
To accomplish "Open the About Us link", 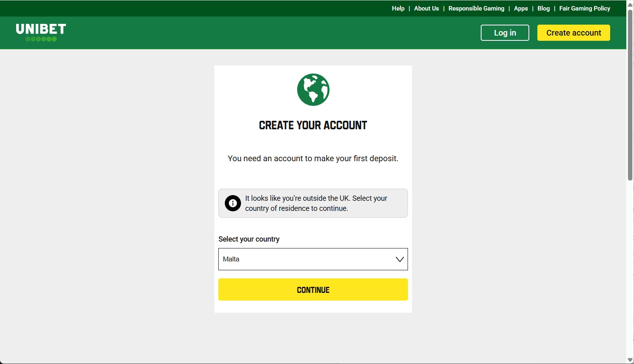I will point(427,8).
